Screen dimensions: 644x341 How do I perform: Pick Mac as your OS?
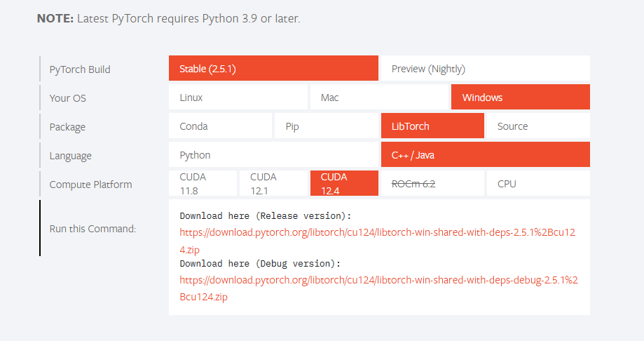[x=379, y=97]
